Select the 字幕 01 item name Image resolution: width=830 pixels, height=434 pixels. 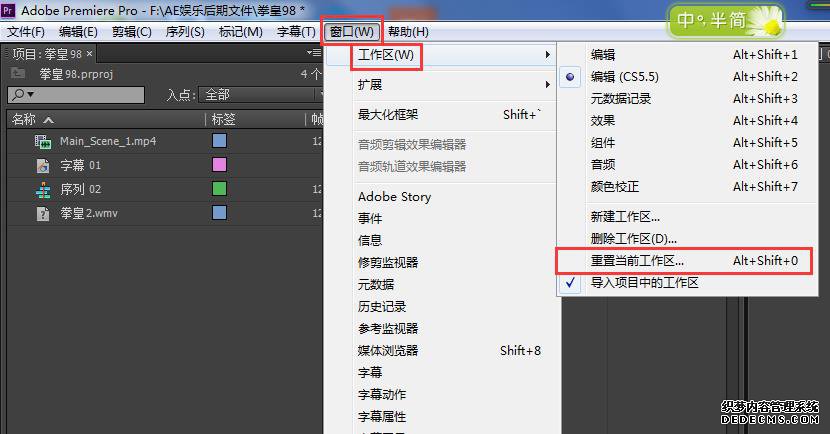pyautogui.click(x=80, y=166)
